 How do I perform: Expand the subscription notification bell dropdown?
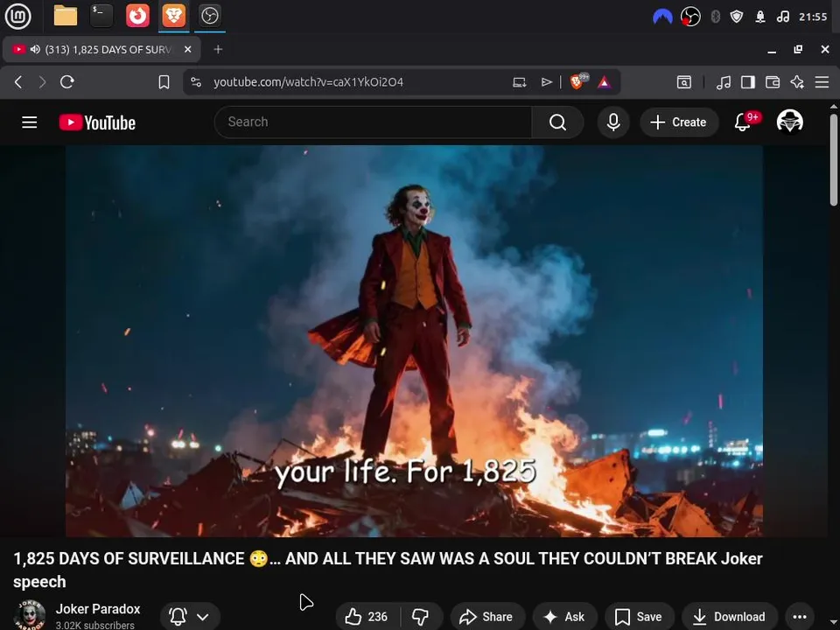pos(190,617)
